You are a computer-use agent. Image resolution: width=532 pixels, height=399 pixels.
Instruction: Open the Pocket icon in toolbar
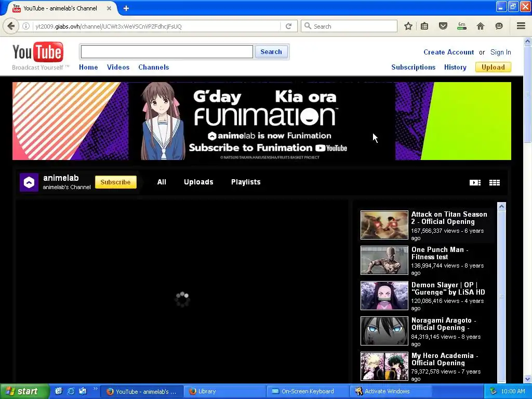pos(443,26)
